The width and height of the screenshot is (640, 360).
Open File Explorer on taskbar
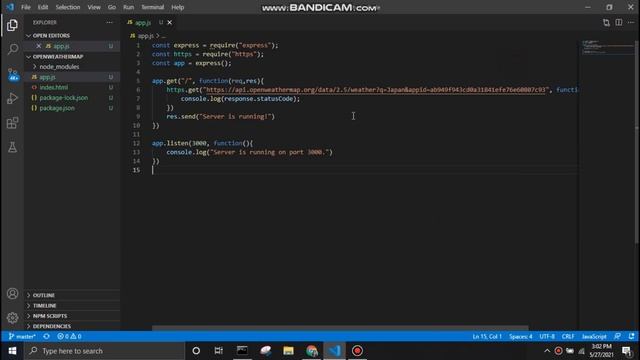pos(289,351)
